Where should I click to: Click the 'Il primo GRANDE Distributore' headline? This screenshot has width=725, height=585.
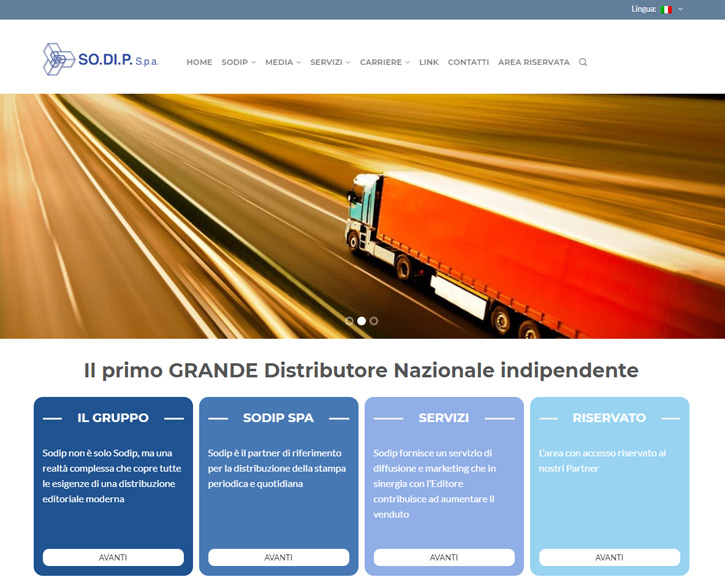(x=361, y=370)
